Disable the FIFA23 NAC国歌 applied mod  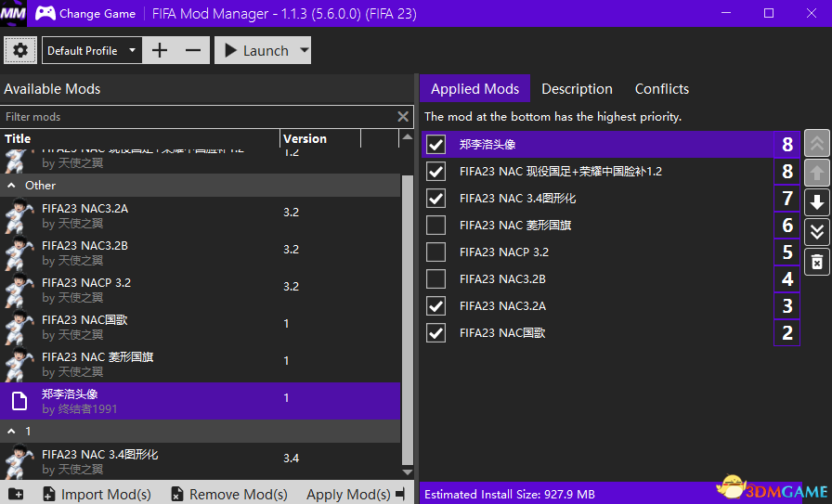(x=435, y=332)
